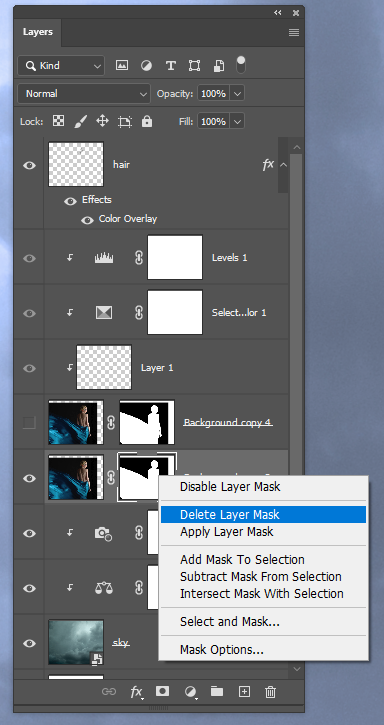Image resolution: width=384 pixels, height=725 pixels.
Task: Hide the hair layer
Action: tap(29, 165)
